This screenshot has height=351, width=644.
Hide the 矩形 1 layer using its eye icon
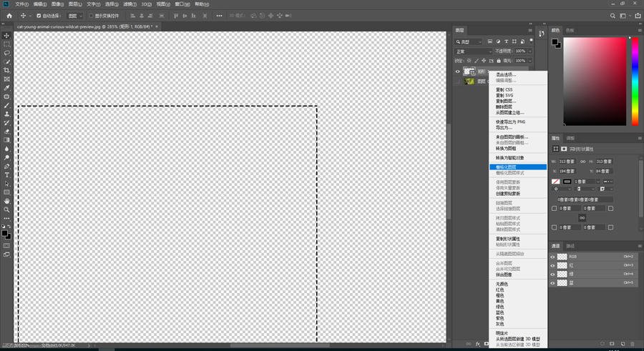[x=458, y=71]
